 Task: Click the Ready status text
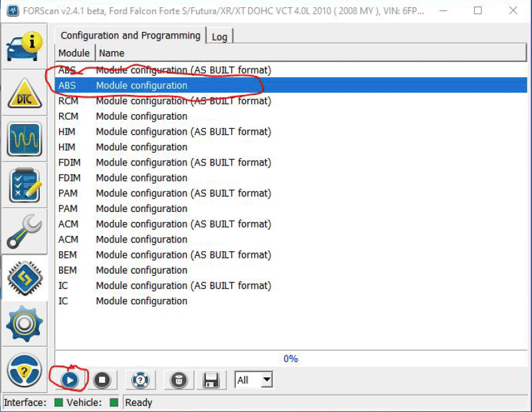coord(138,403)
